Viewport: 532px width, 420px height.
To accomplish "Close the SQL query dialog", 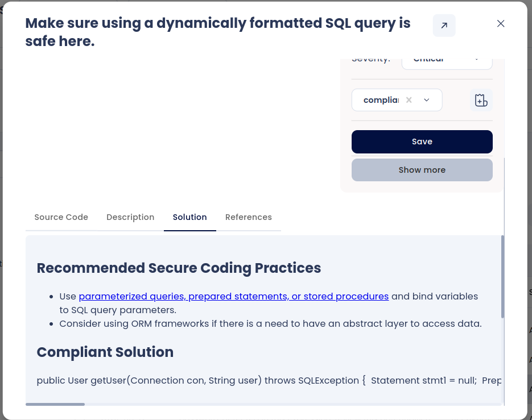I will [500, 23].
